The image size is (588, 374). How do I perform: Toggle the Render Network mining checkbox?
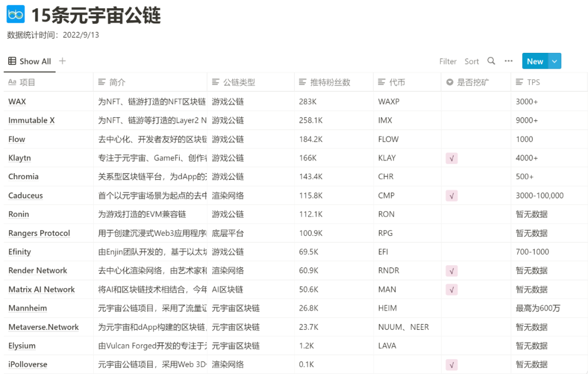(x=452, y=271)
